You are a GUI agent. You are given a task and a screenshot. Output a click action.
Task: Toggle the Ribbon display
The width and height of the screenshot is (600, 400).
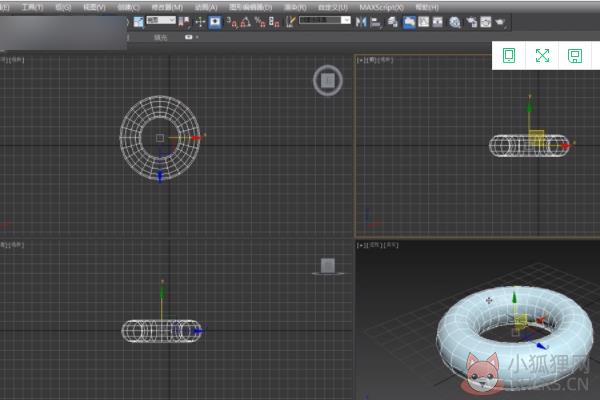(x=409, y=22)
